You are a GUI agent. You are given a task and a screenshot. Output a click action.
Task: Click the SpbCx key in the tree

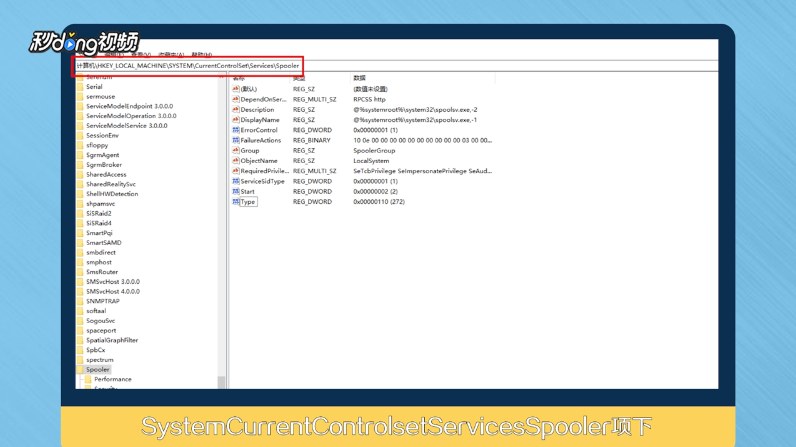point(95,350)
